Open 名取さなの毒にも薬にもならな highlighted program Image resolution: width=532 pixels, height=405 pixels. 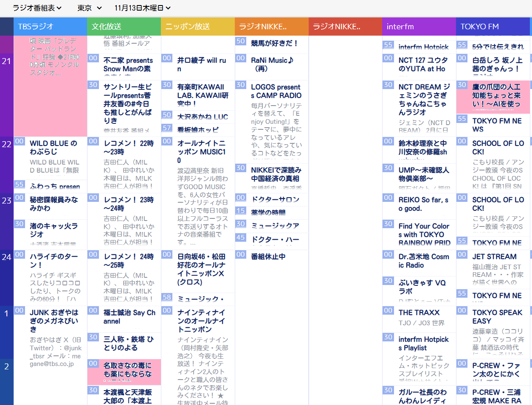[x=127, y=370]
